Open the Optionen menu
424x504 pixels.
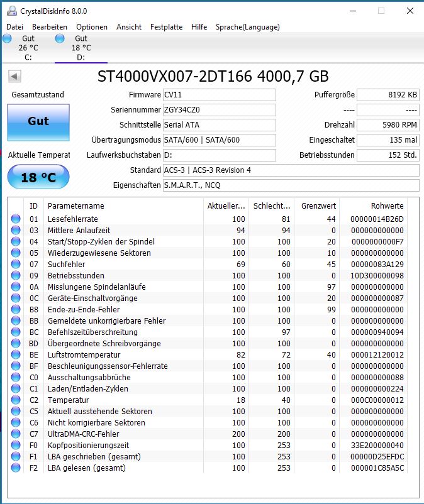coord(92,27)
